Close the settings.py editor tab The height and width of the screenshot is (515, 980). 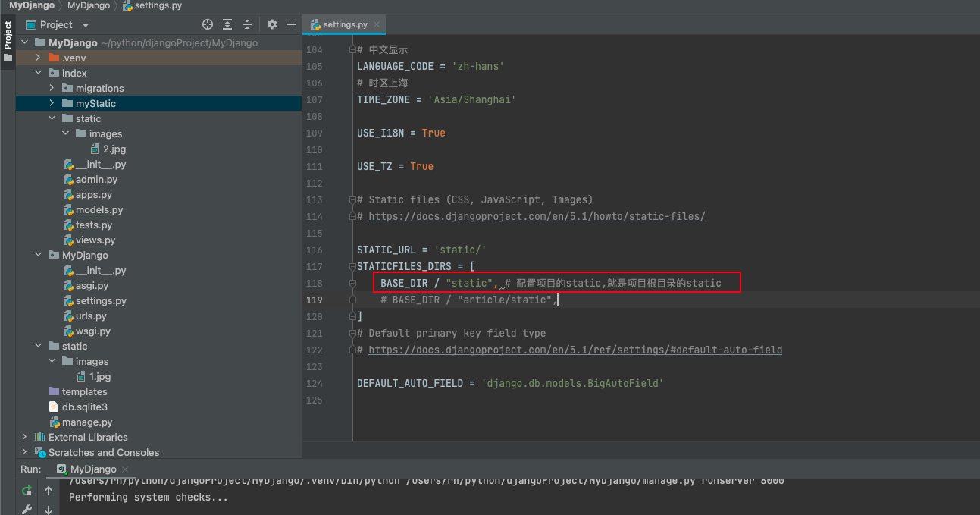click(377, 24)
